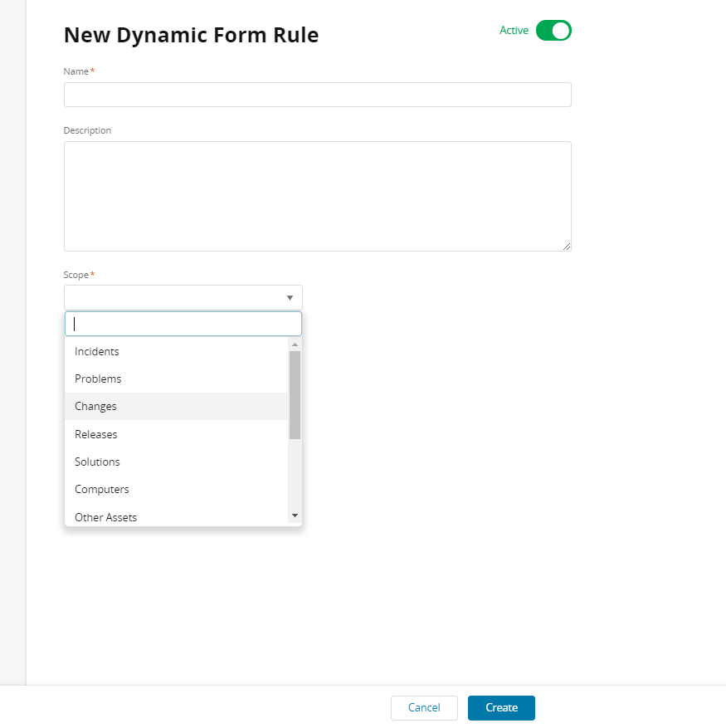Screen dimensions: 726x728
Task: Grab the Description box resize handle
Action: point(567,247)
